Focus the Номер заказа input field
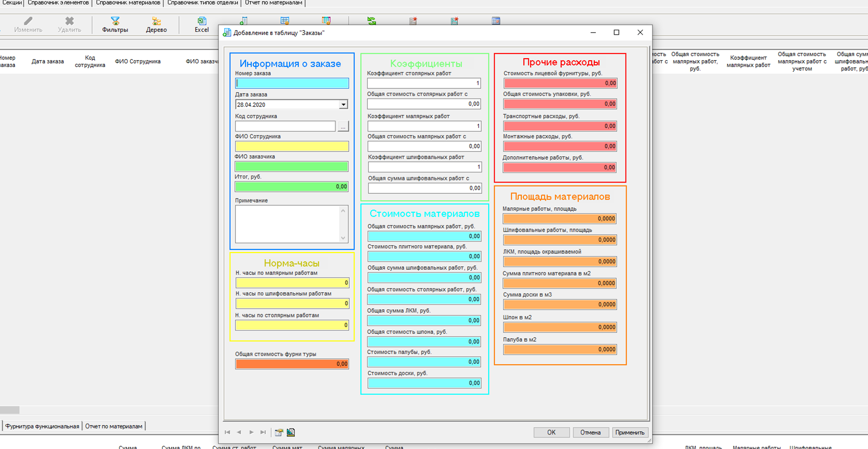 pos(292,83)
